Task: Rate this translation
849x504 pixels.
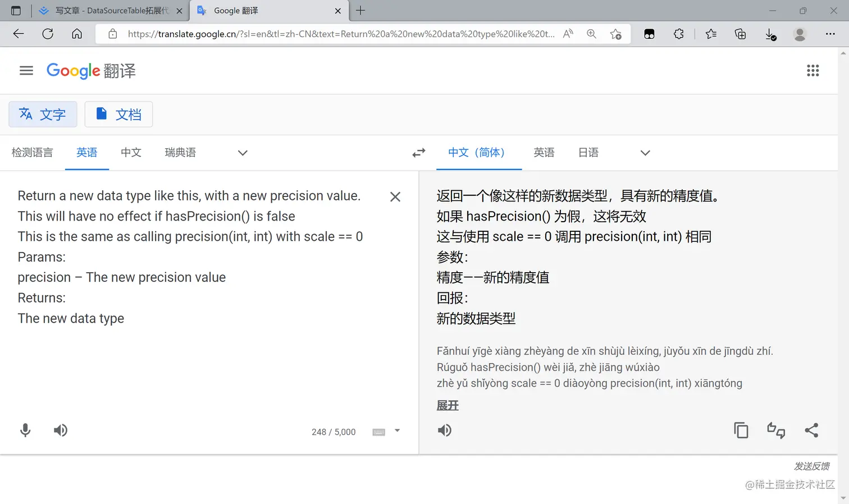Action: (x=776, y=430)
